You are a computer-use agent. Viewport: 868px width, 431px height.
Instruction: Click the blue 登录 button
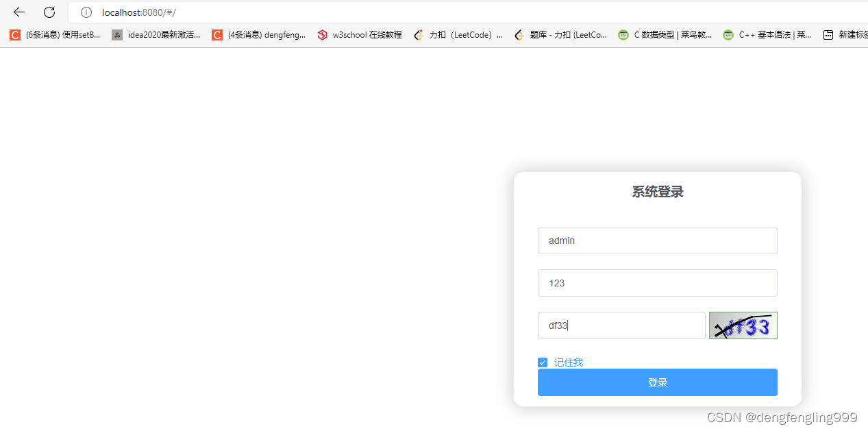pos(658,382)
